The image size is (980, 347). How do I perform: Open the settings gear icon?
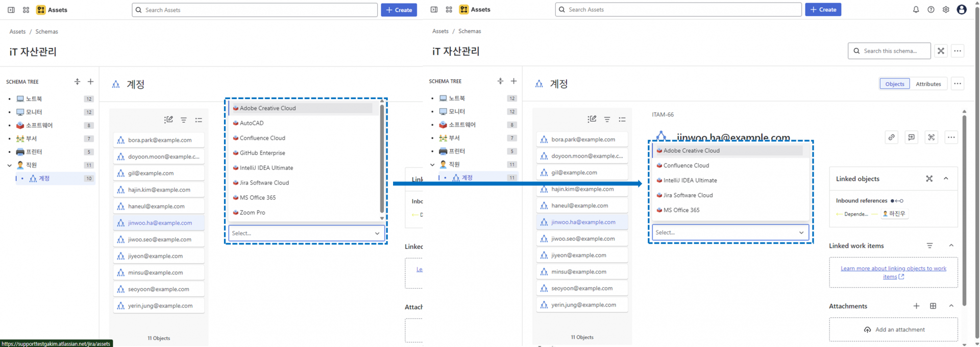point(946,10)
